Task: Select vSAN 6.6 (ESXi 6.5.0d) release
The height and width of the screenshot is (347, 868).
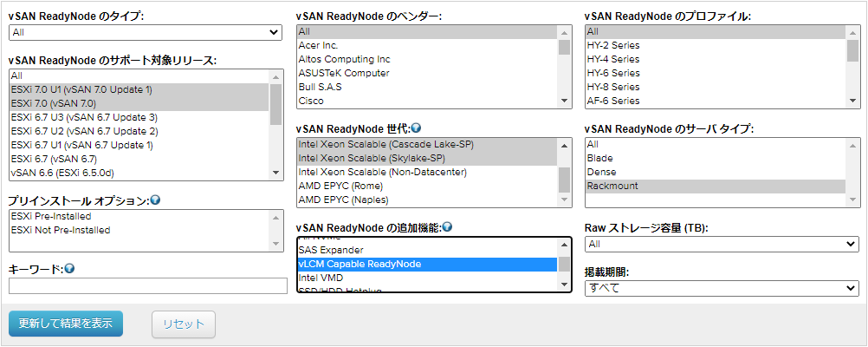Action: (139, 173)
